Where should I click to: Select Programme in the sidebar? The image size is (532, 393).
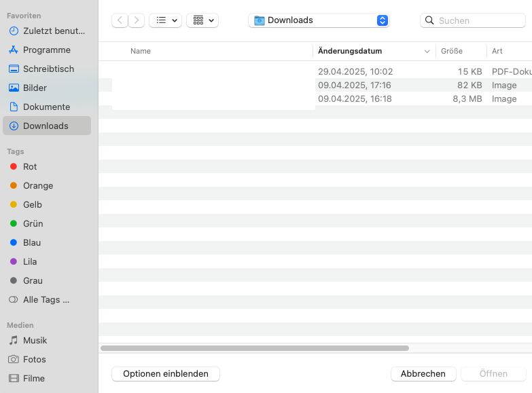(x=46, y=50)
